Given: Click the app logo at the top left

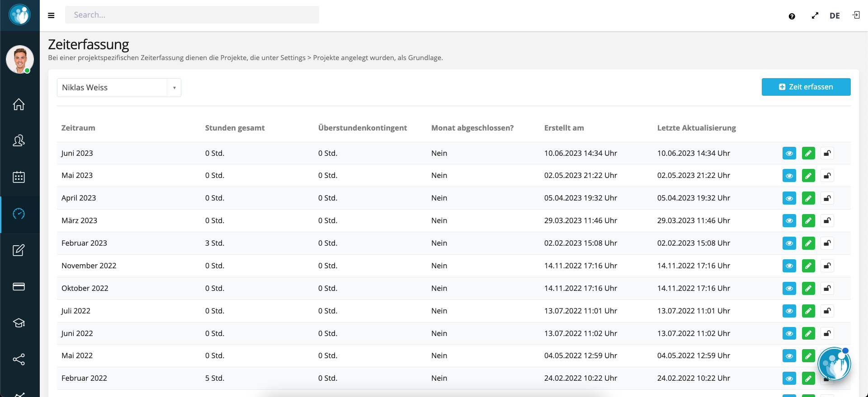Looking at the screenshot, I should [19, 15].
